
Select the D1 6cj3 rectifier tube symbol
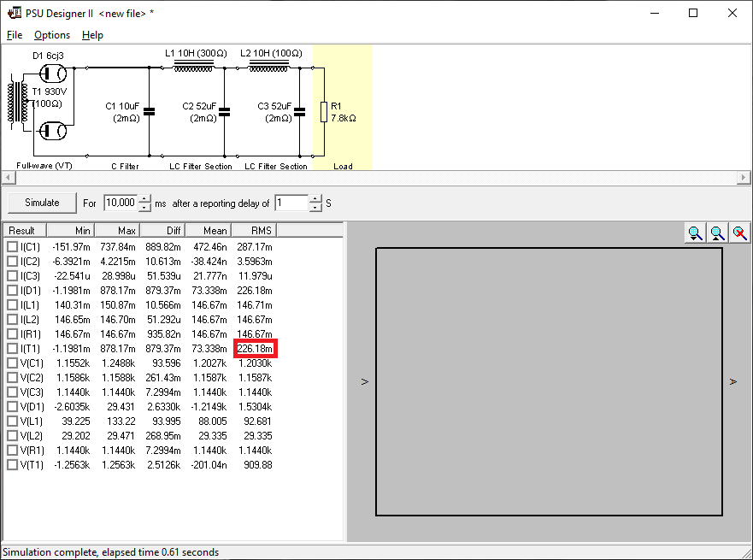[53, 74]
